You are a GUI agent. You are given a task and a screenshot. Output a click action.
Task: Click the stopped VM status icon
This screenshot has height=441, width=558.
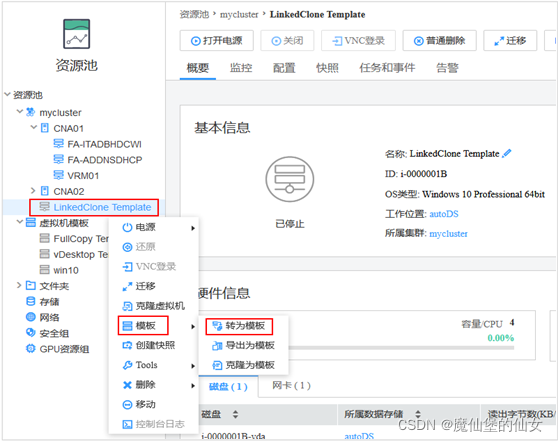click(290, 179)
